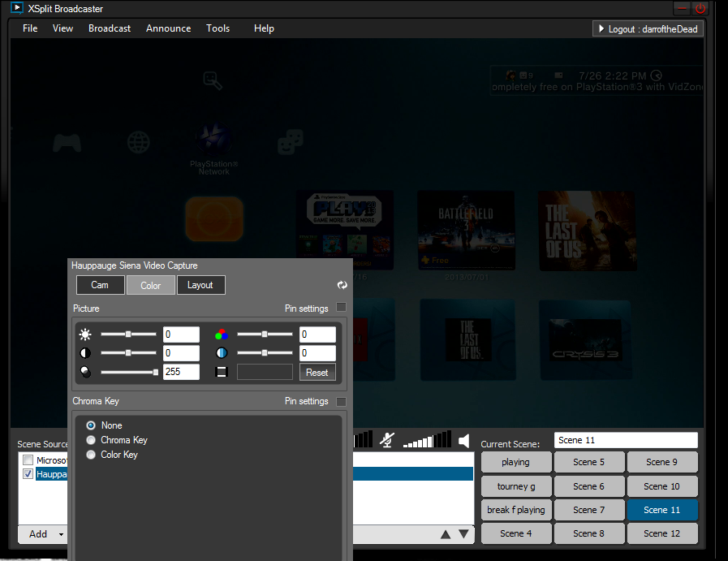This screenshot has width=728, height=561.
Task: Select the Color Key radio option
Action: click(91, 455)
